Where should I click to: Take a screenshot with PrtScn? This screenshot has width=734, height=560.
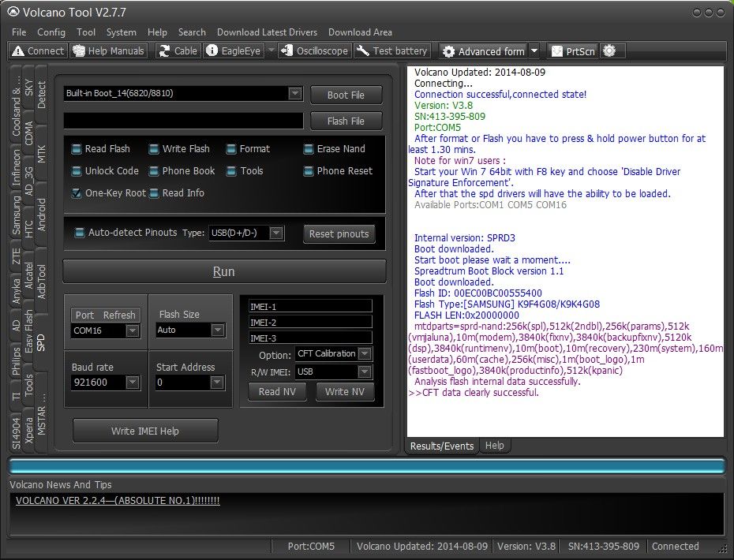click(573, 51)
